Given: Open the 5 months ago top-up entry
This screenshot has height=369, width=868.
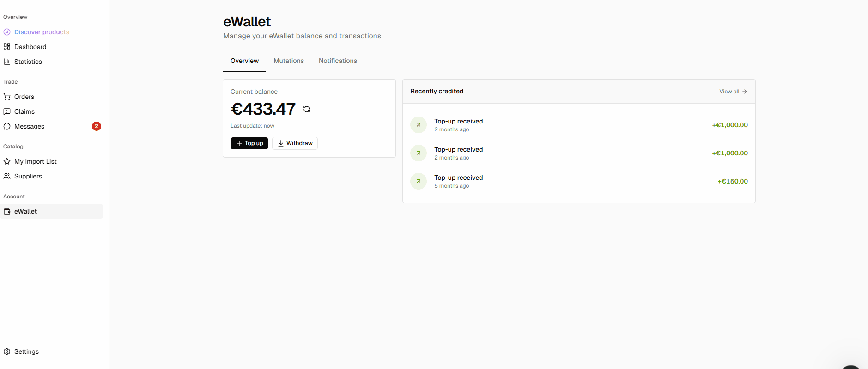Looking at the screenshot, I should 579,181.
